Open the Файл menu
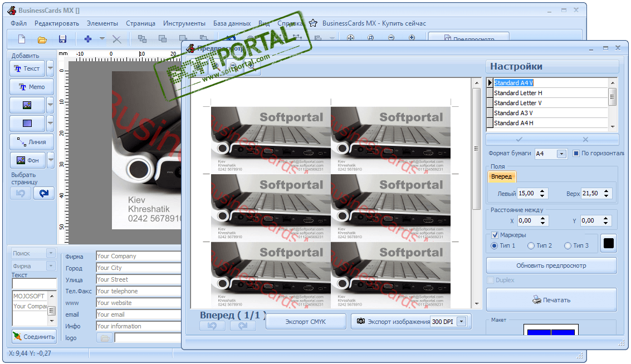This screenshot has height=364, width=631. click(18, 23)
